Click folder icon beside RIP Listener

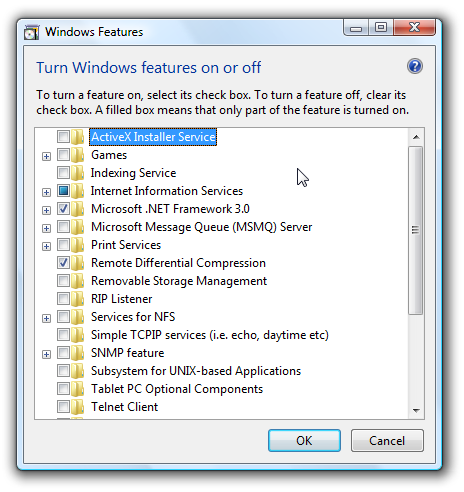coord(78,299)
